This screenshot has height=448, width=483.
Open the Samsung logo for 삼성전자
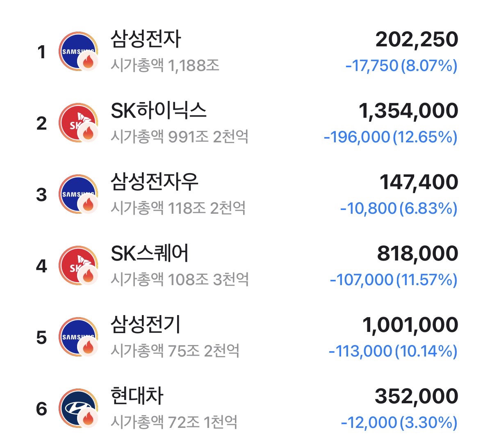pyautogui.click(x=78, y=51)
